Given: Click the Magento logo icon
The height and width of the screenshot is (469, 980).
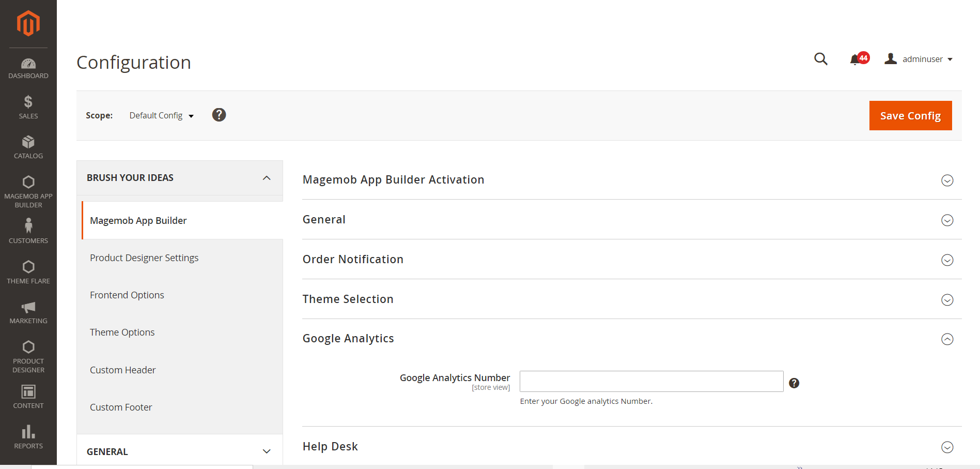Looking at the screenshot, I should (x=28, y=24).
